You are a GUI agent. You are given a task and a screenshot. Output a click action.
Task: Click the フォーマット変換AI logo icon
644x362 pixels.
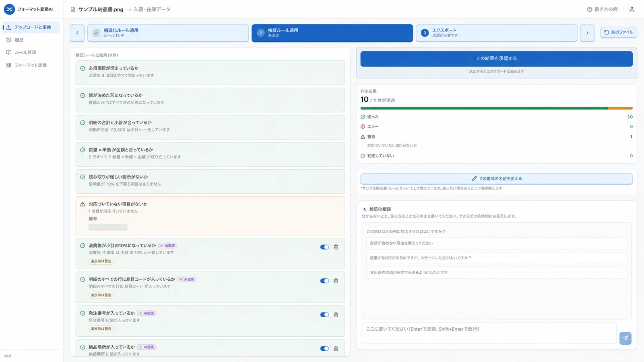pos(9,9)
